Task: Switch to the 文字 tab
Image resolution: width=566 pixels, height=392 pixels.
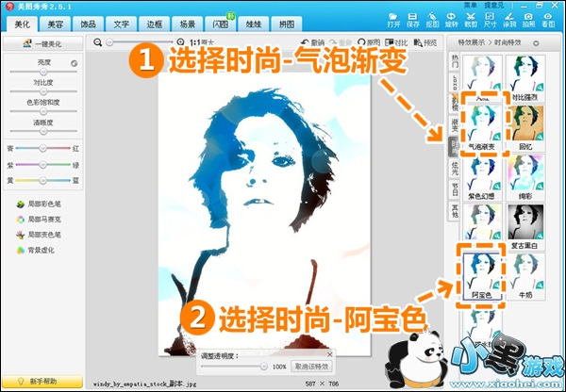Action: click(x=122, y=24)
